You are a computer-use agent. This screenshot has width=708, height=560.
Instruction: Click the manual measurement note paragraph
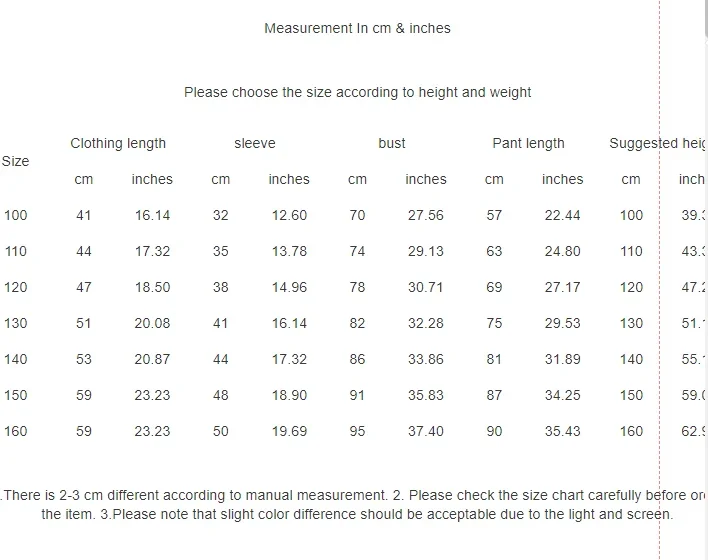[354, 505]
